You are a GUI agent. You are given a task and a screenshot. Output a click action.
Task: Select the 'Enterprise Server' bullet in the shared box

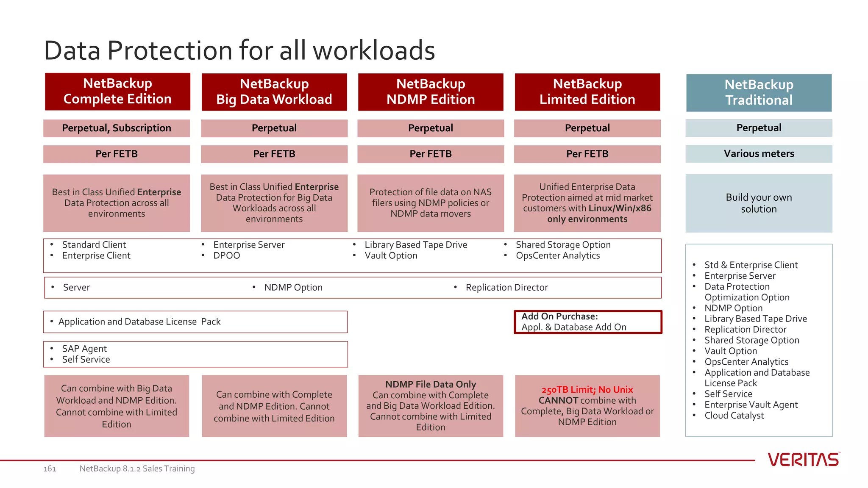point(249,245)
